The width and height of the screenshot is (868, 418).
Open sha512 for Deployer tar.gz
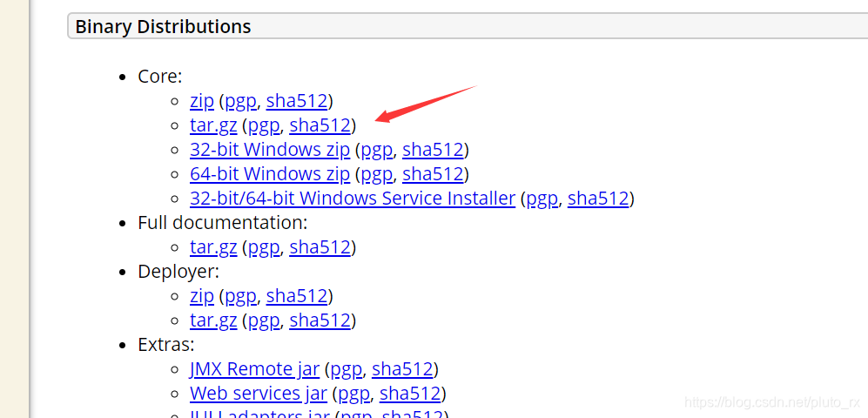(320, 320)
